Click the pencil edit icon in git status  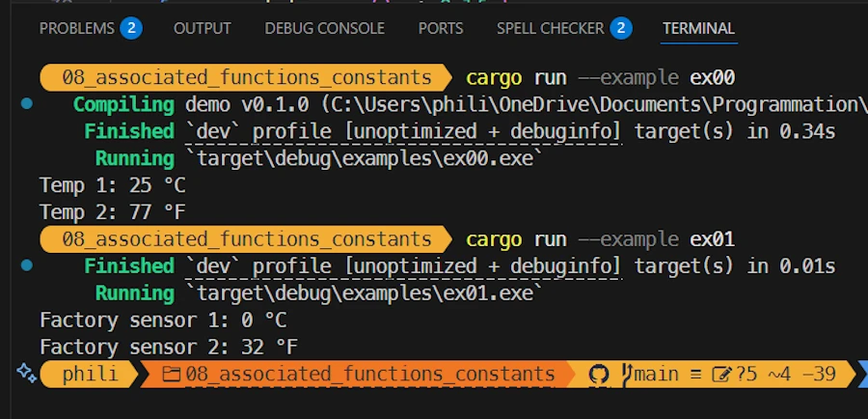coord(721,375)
